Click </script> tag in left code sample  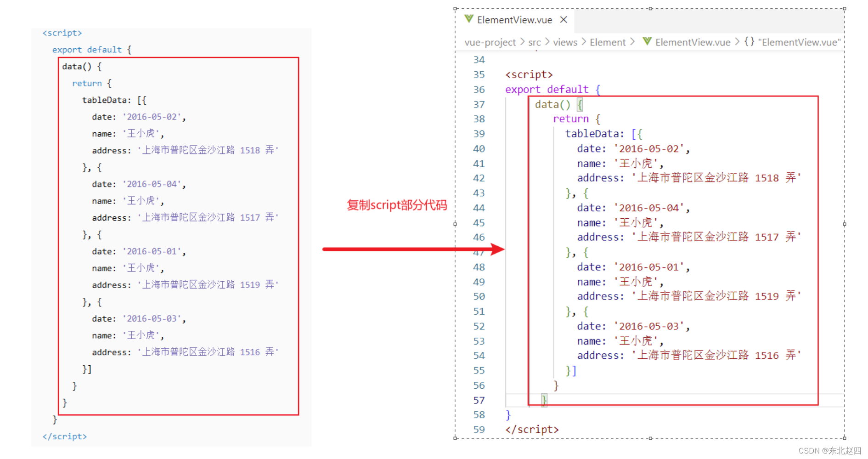point(64,436)
